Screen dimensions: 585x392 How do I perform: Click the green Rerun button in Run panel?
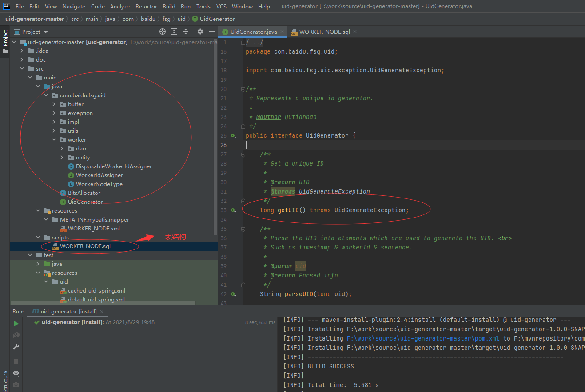[x=16, y=324]
